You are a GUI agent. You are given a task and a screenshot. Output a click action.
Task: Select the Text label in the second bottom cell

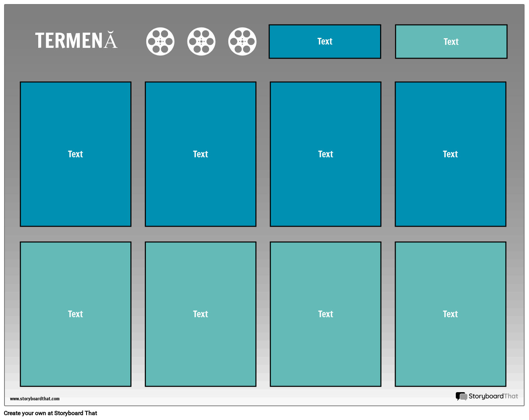(x=200, y=314)
